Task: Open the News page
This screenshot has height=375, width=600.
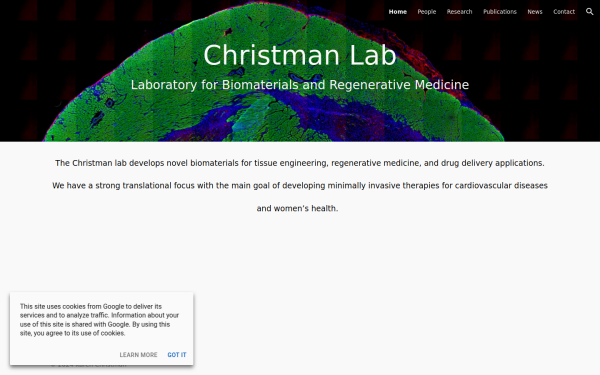Action: [x=535, y=12]
